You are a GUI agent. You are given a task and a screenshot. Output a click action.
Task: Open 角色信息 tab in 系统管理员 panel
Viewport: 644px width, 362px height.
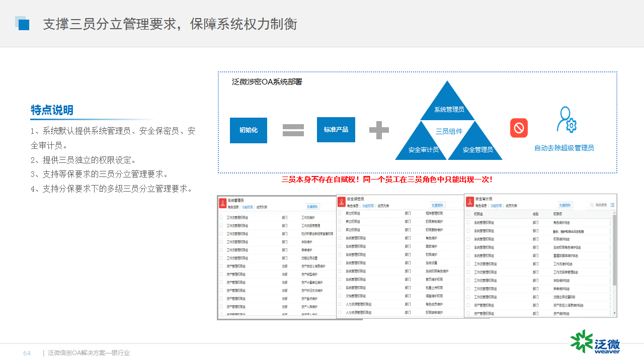233,207
